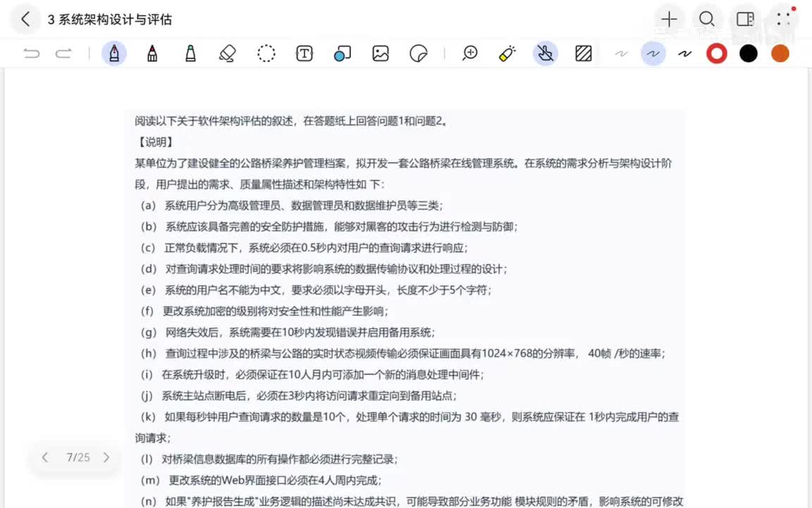This screenshot has width=812, height=508.
Task: Choose the thick stroke width
Action: [x=685, y=54]
